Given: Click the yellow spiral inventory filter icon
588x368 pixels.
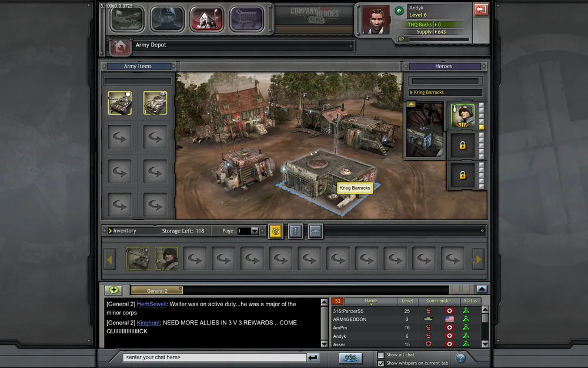Looking at the screenshot, I should point(276,231).
